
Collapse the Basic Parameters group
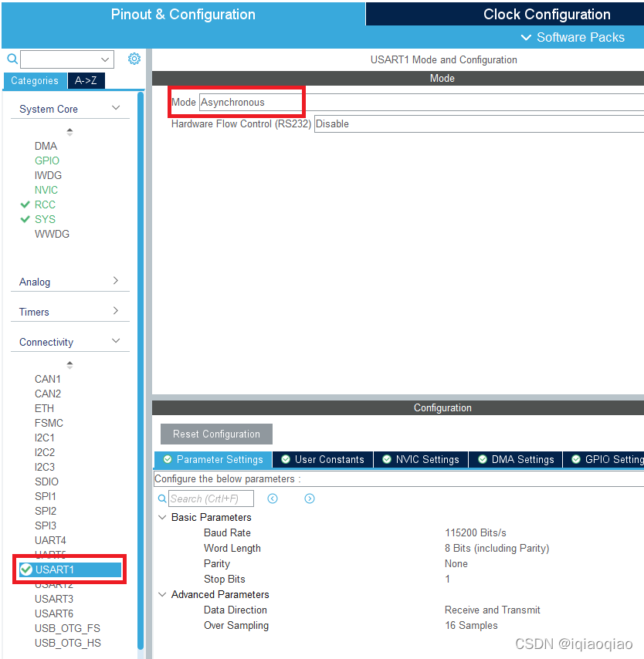162,517
